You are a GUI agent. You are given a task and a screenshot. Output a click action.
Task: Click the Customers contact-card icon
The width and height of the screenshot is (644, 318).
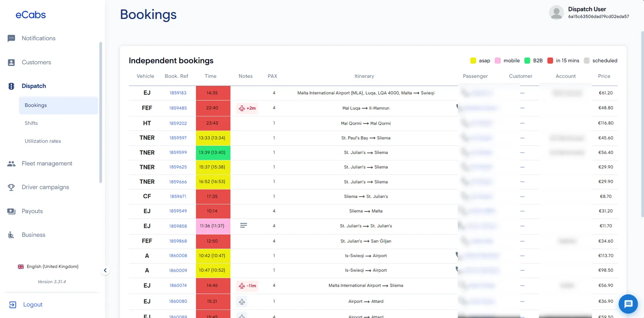click(11, 62)
